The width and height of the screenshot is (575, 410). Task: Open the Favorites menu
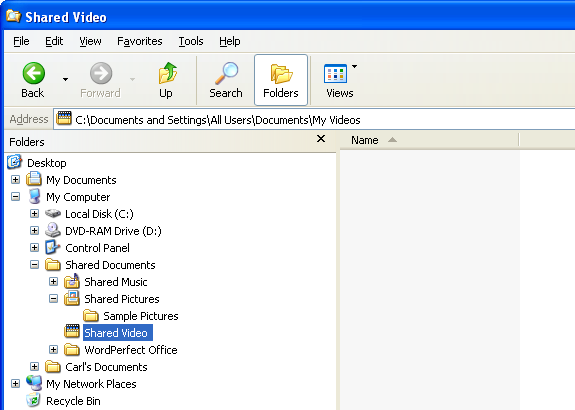pos(140,41)
